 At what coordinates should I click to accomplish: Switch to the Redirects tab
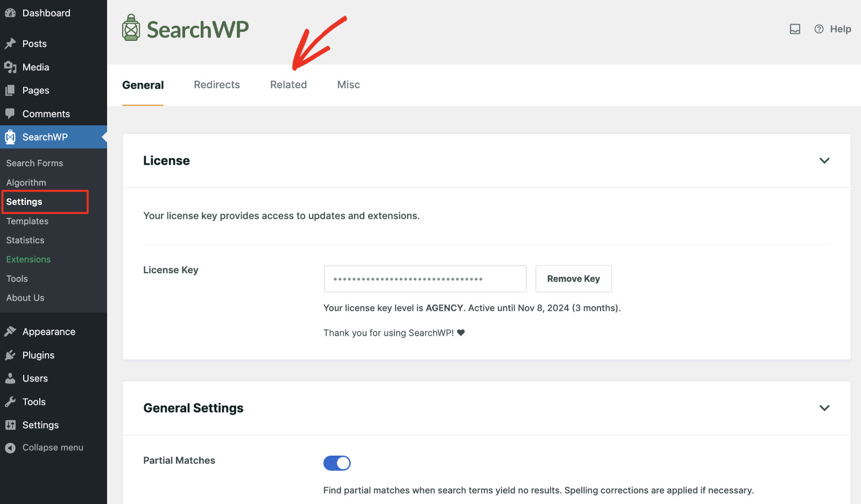click(x=217, y=84)
